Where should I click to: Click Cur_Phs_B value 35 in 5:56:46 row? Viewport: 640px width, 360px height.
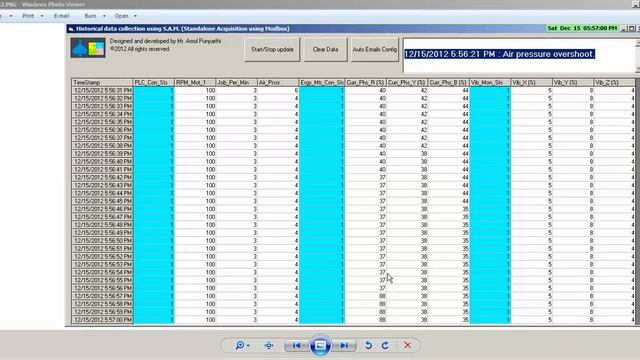[x=449, y=209]
